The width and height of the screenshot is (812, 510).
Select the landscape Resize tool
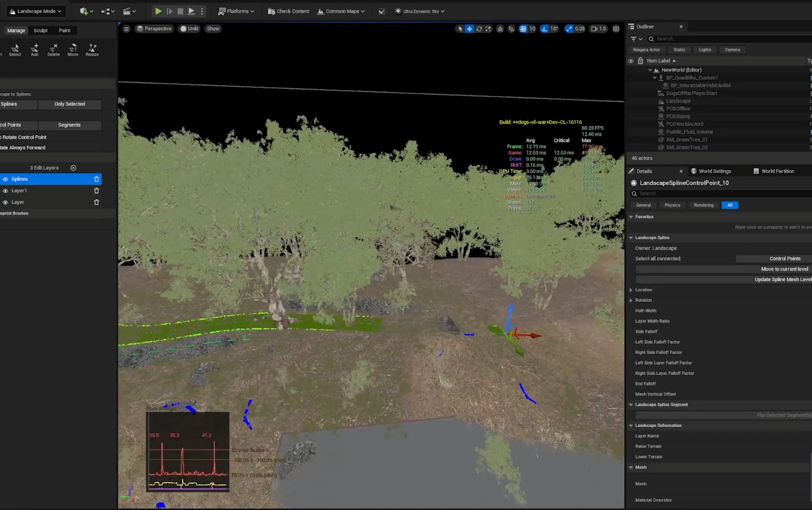(92, 50)
